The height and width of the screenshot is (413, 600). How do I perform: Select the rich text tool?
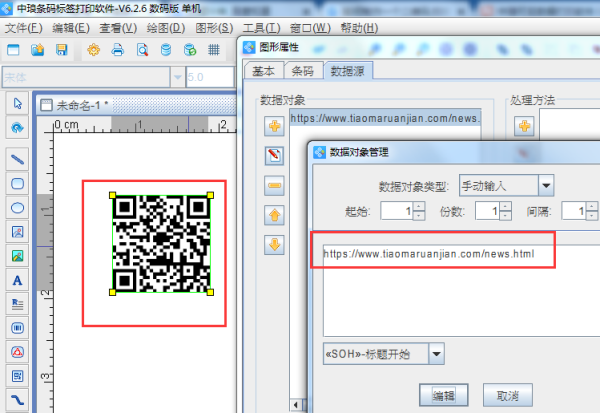[17, 304]
